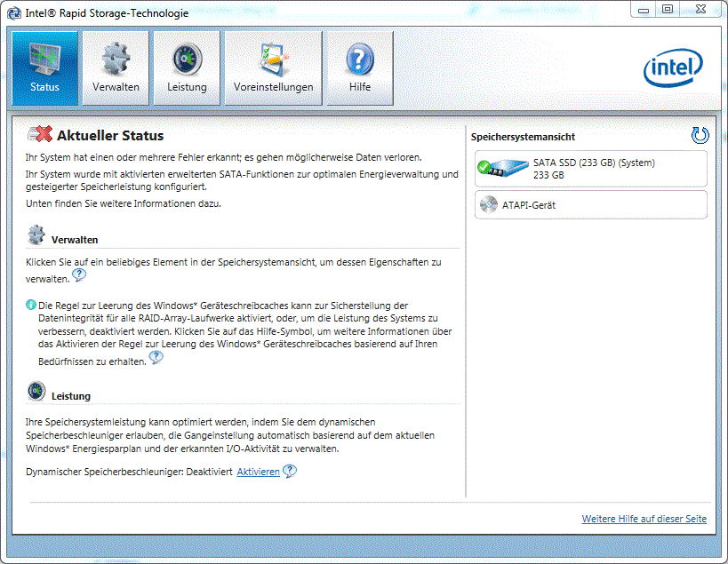Open help icon after 'verwalten.' text
The image size is (728, 564).
(x=79, y=275)
